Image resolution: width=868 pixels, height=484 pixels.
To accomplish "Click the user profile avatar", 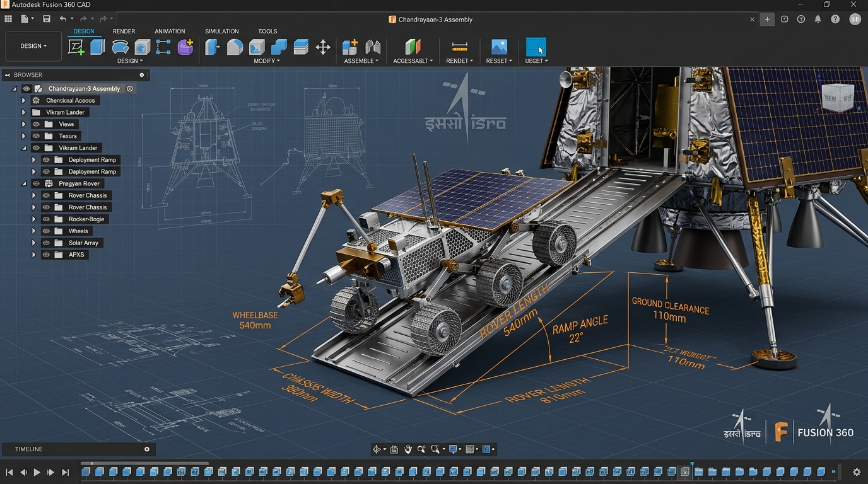I will (x=855, y=20).
